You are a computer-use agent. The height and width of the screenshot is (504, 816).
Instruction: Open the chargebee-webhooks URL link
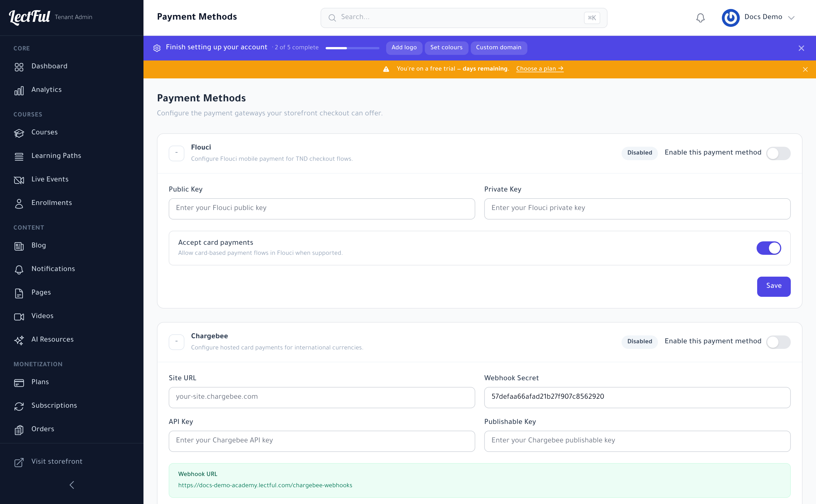265,485
